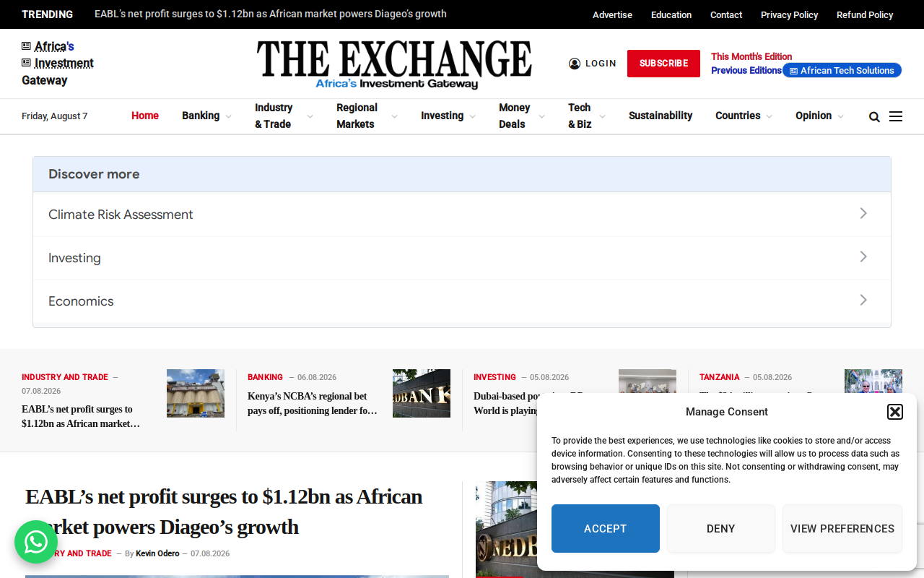This screenshot has width=924, height=578.
Task: Open the Nedbank building article image
Action: pyautogui.click(x=575, y=530)
